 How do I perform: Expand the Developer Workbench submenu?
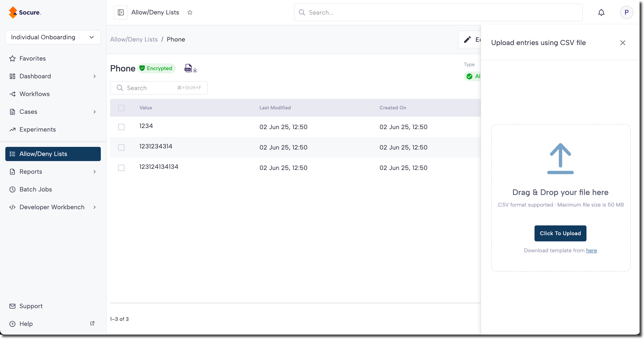click(95, 207)
